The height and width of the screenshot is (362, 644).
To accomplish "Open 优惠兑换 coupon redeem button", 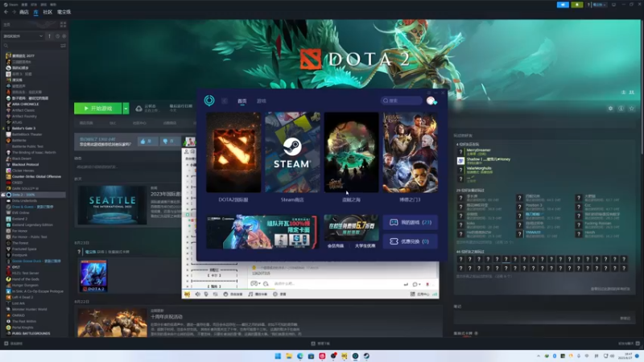I will tap(411, 241).
